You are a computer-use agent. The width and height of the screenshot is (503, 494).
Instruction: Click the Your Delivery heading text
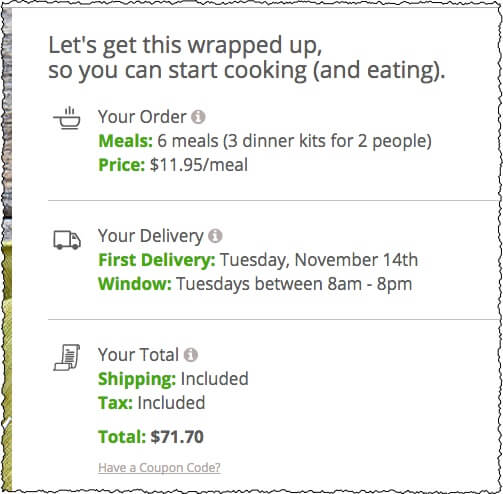point(151,236)
